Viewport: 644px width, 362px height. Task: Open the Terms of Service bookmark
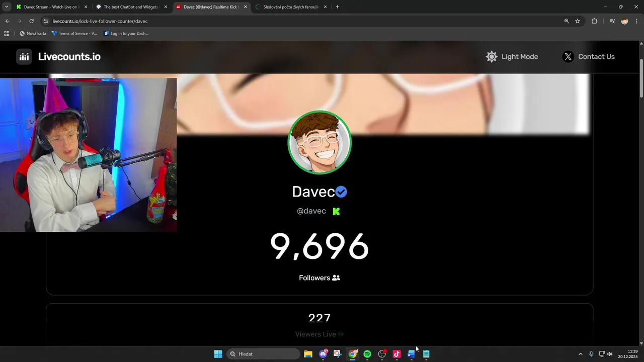click(74, 34)
